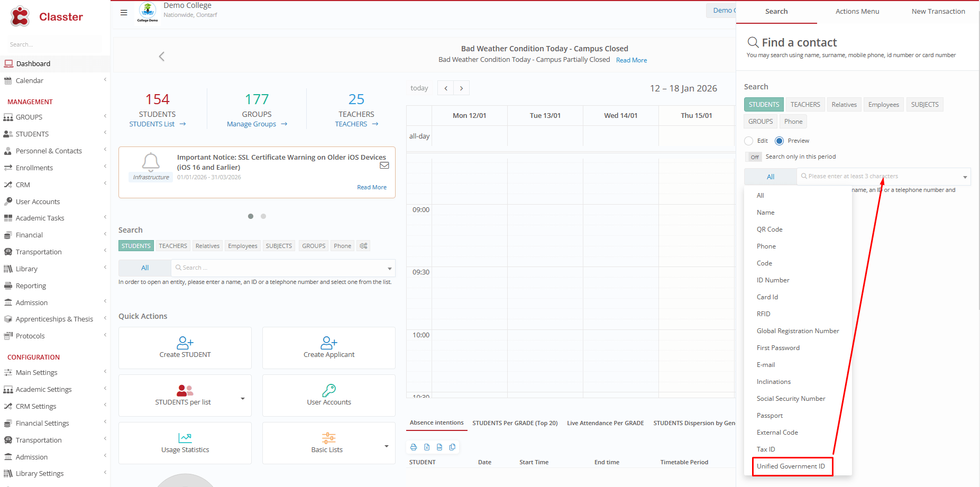Image resolution: width=980 pixels, height=487 pixels.
Task: Expand the STUDENTS per list dropdown arrow
Action: 243,399
